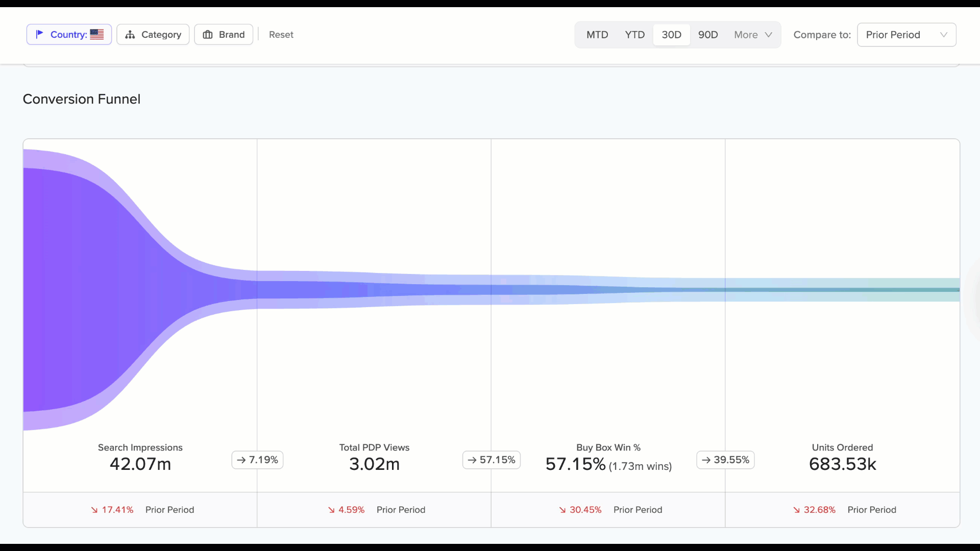Click the 39.55% conversion rate badge
The width and height of the screenshot is (980, 551).
(x=725, y=460)
